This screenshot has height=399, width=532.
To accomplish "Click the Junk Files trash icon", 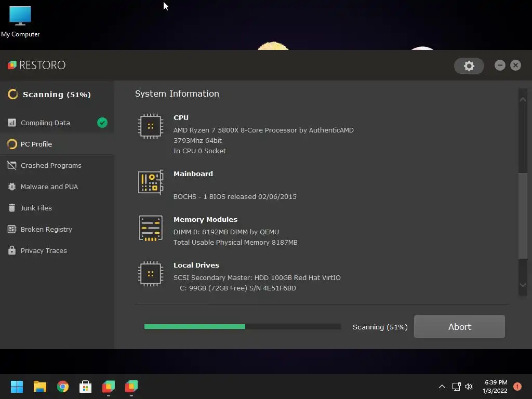I will (x=12, y=208).
